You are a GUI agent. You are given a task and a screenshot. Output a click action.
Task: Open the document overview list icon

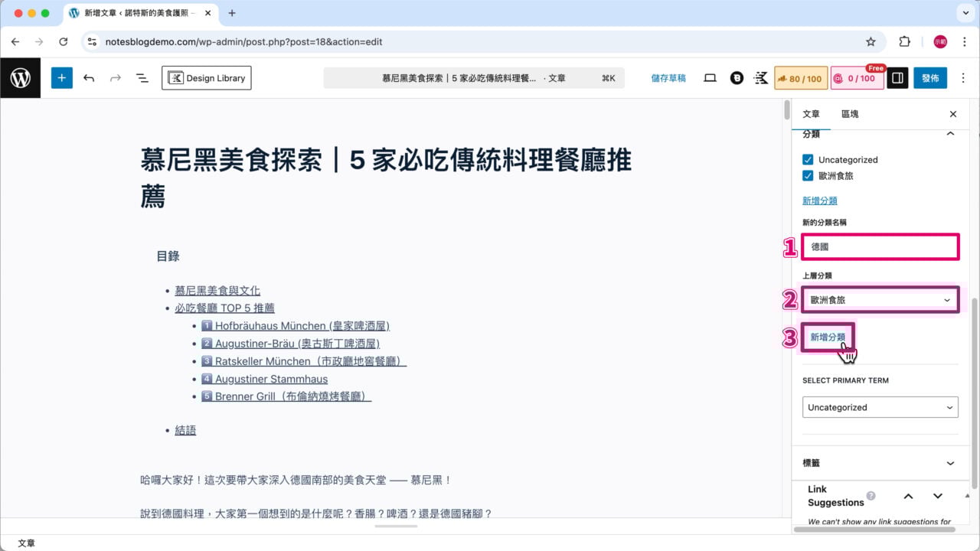(141, 77)
